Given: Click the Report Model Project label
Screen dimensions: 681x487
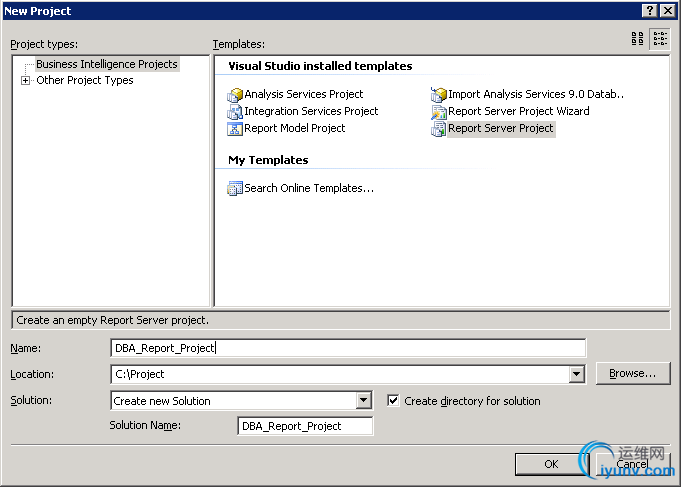Looking at the screenshot, I should click(x=294, y=128).
